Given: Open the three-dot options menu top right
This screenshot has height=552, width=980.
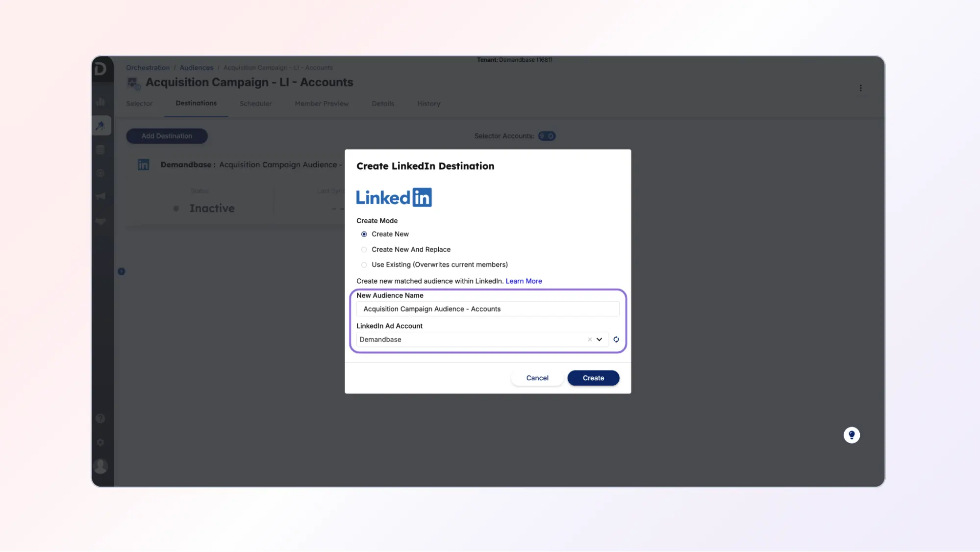Looking at the screenshot, I should pos(861,88).
